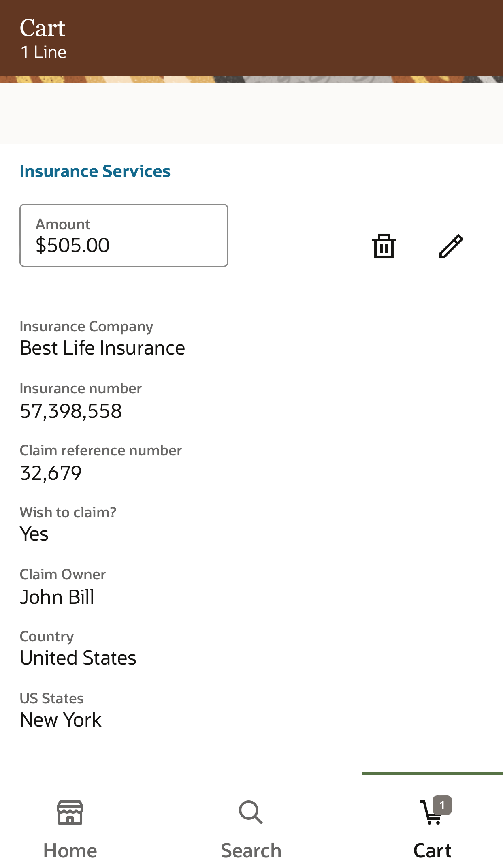The height and width of the screenshot is (868, 503).
Task: Click the Country value United States
Action: click(78, 658)
